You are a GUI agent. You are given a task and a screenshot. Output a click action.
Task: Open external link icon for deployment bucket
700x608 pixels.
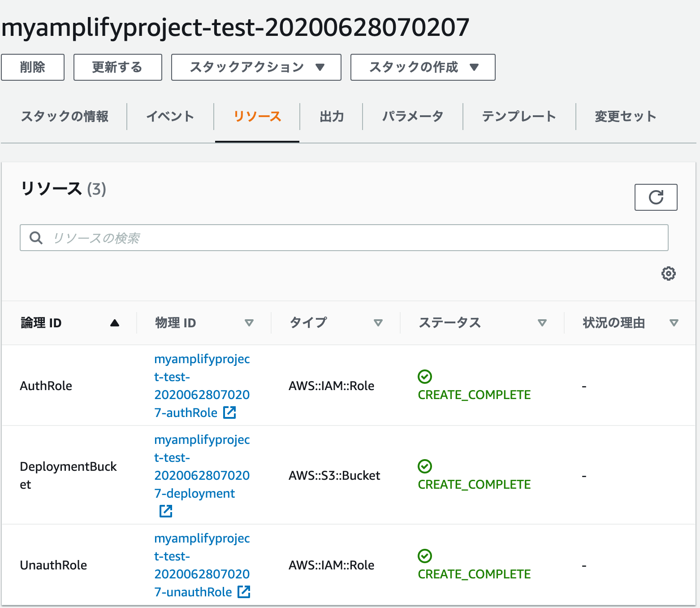point(166,511)
